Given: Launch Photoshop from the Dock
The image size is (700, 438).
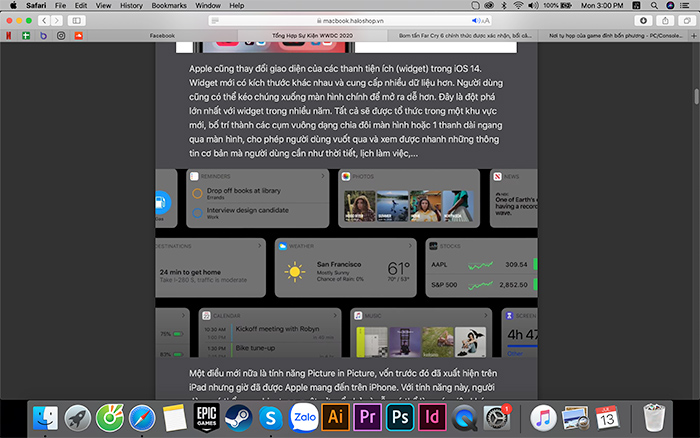Looking at the screenshot, I should pos(399,416).
